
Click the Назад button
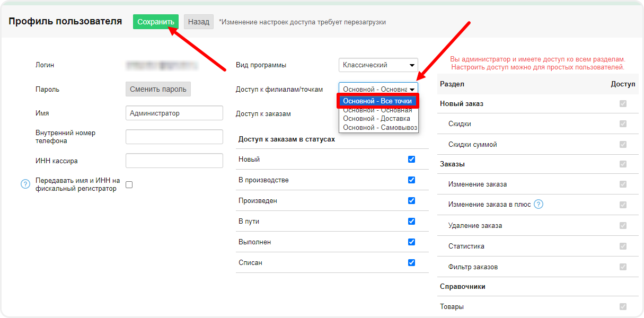(199, 22)
